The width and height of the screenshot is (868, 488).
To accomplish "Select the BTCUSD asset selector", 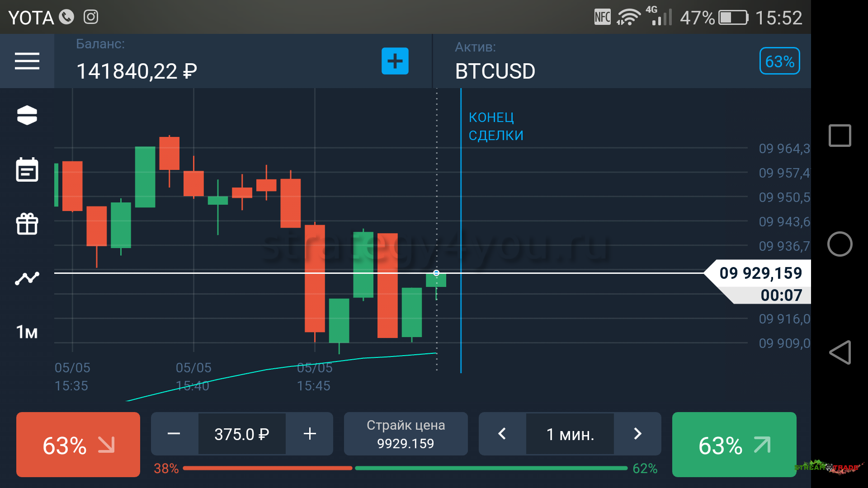I will click(495, 71).
